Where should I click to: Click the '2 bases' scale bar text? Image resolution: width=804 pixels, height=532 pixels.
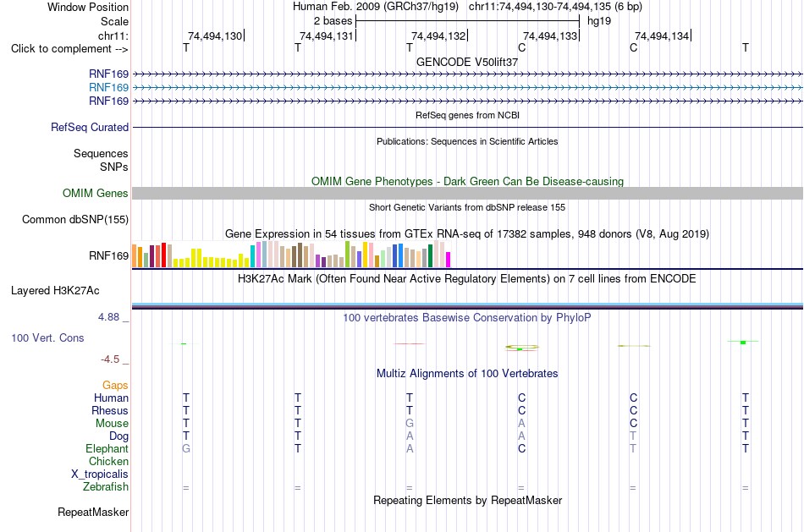point(333,21)
